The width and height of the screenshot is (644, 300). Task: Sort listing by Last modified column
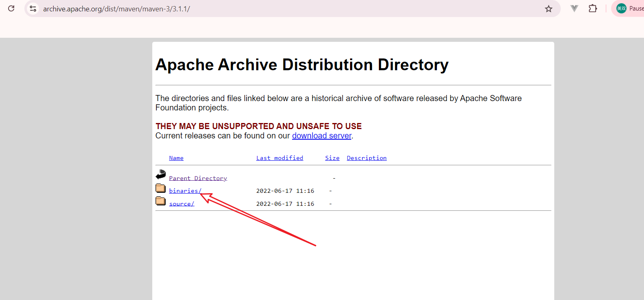(x=280, y=158)
